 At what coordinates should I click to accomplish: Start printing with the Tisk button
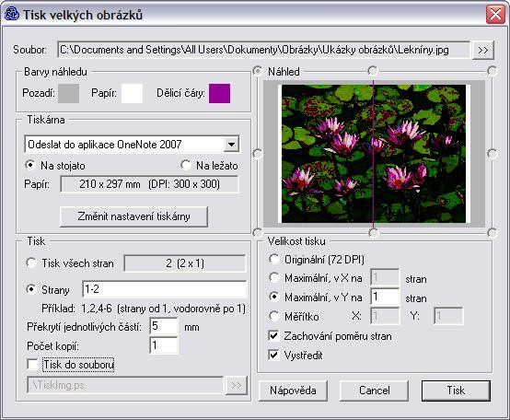coord(456,391)
